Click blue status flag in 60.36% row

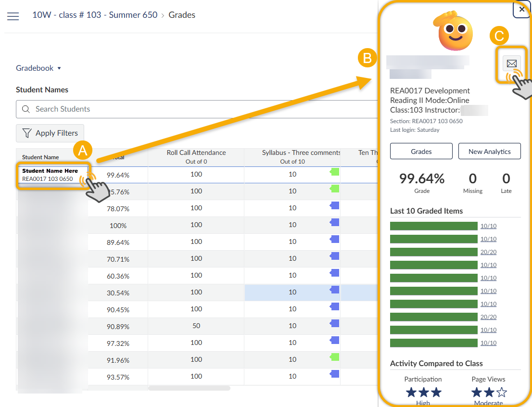point(334,273)
